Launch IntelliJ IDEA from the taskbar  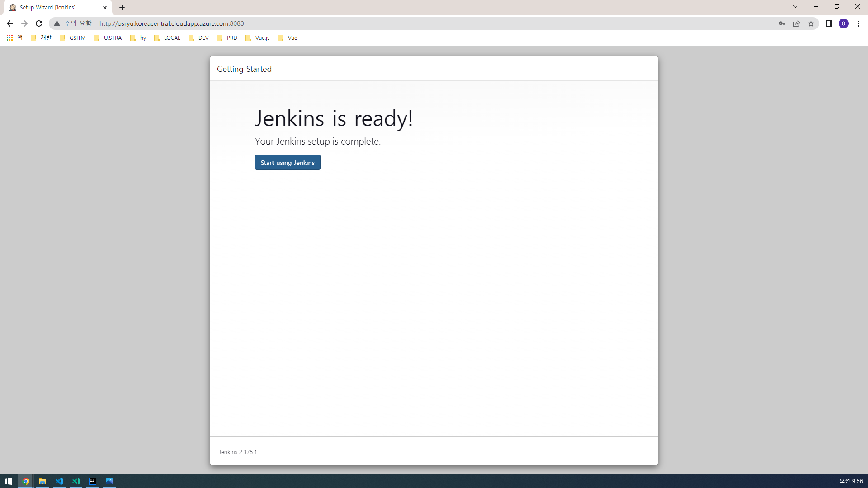click(x=93, y=481)
